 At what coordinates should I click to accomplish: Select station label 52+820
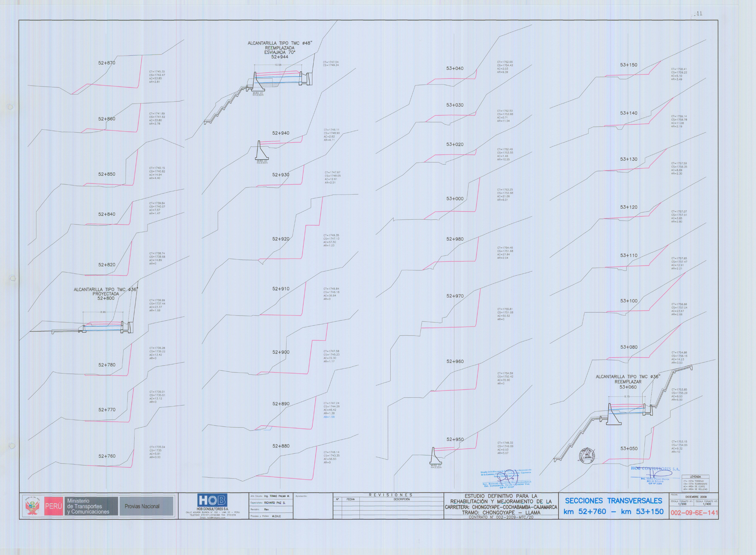(107, 265)
